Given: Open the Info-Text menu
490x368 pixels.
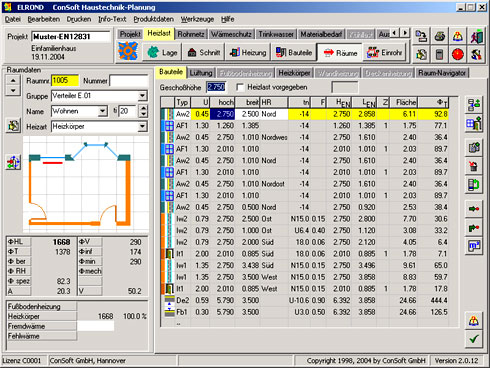Looking at the screenshot, I should [x=112, y=19].
